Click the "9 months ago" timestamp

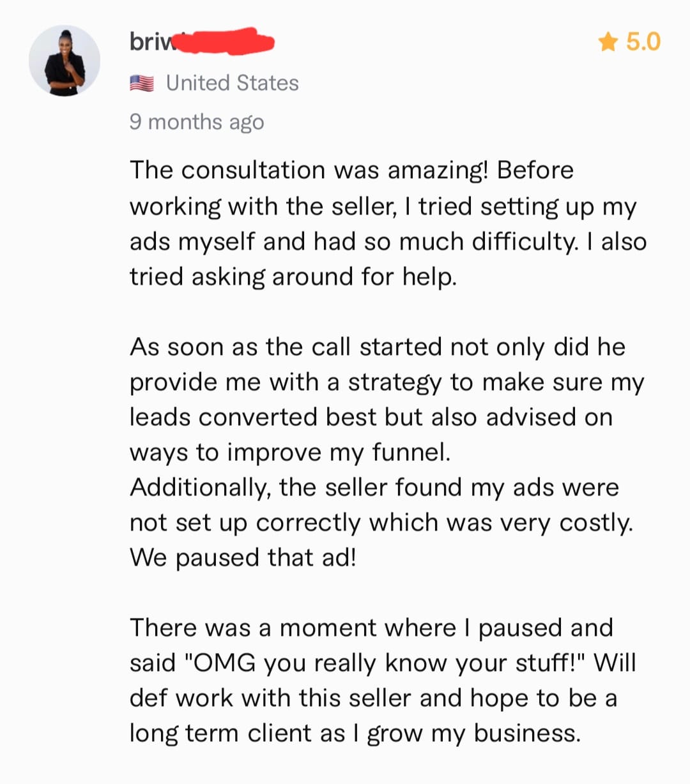(x=196, y=121)
